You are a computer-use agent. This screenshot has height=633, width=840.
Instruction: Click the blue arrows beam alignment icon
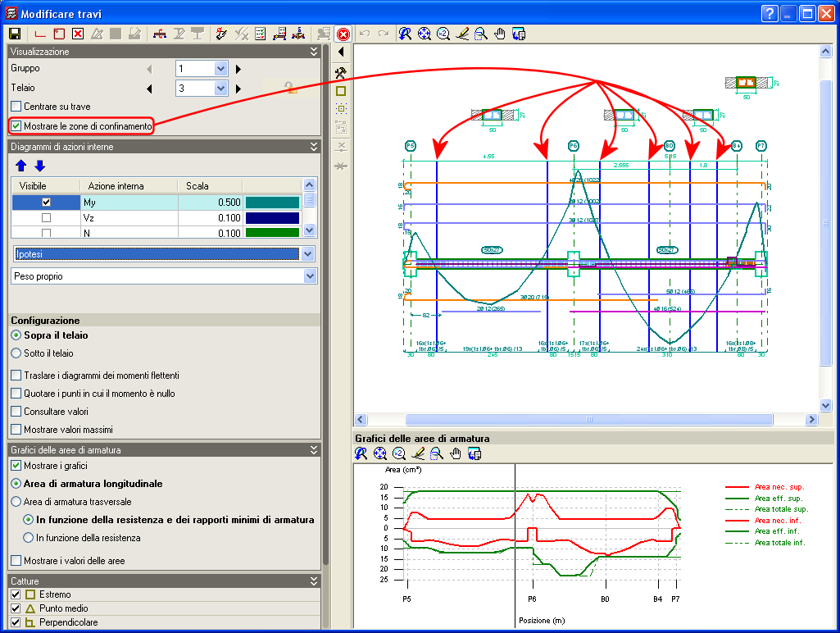[x=298, y=34]
